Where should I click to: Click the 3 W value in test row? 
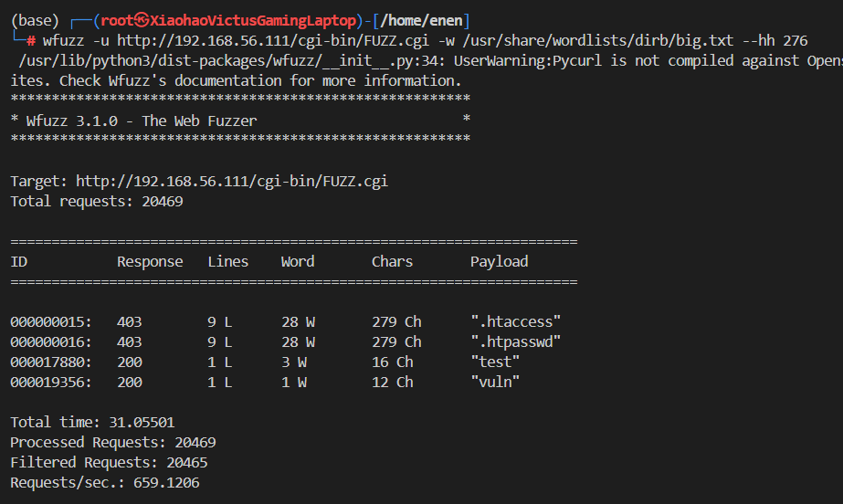pos(294,362)
